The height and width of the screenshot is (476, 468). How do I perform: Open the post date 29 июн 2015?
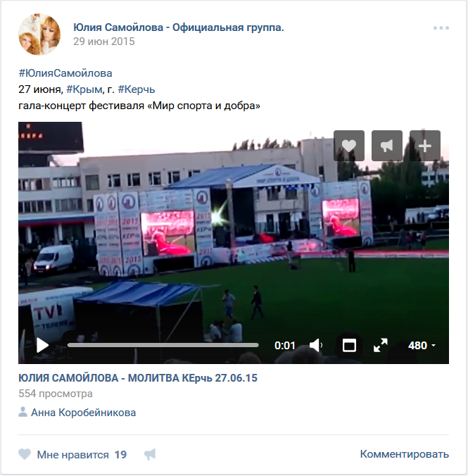103,42
